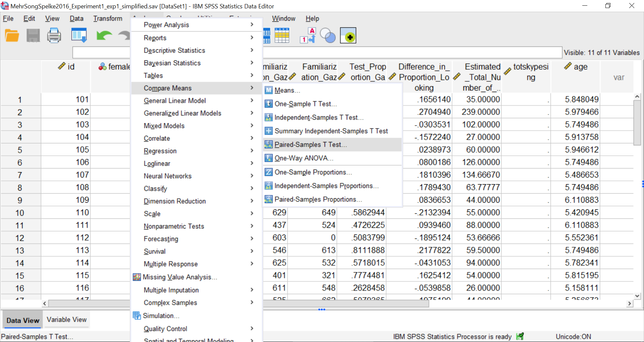The height and width of the screenshot is (342, 644).
Task: Click the plus circle toolbar icon
Action: click(348, 36)
